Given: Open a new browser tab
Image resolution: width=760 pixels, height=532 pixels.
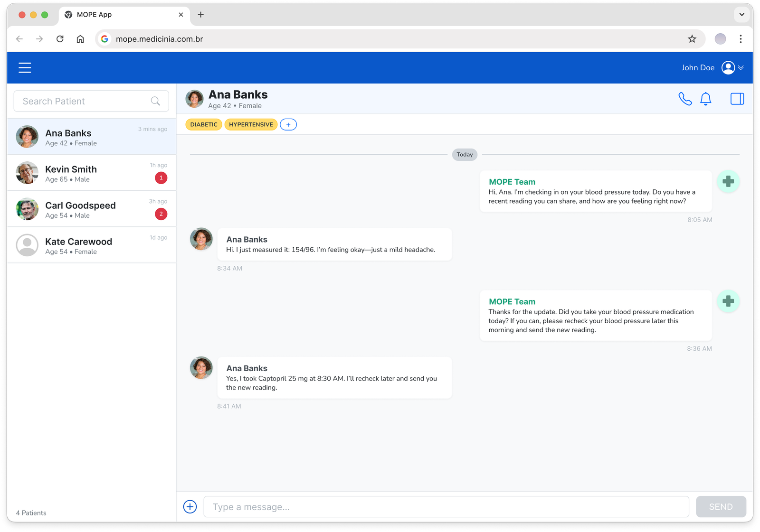Looking at the screenshot, I should [x=201, y=15].
